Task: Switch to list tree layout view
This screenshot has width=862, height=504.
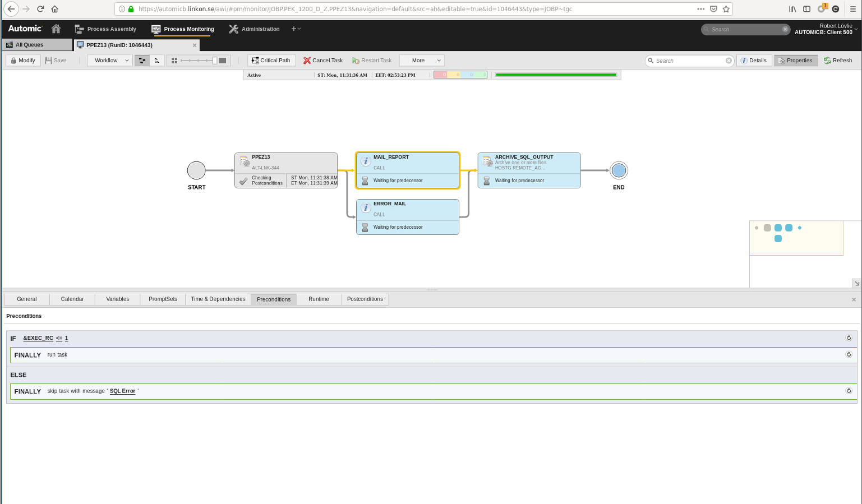Action: (x=157, y=61)
